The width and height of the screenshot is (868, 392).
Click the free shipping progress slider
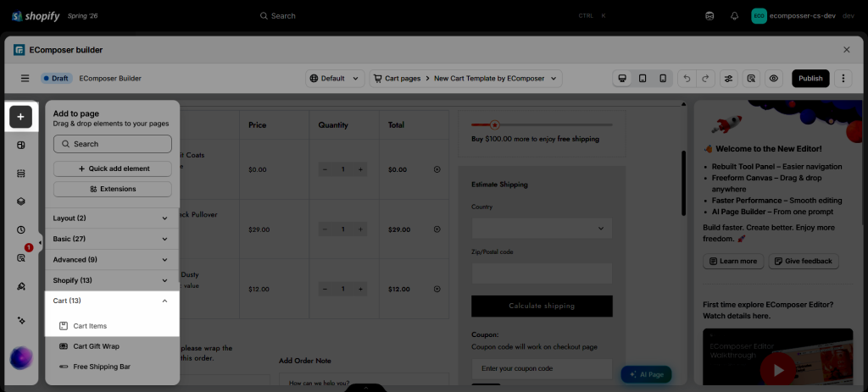point(542,125)
